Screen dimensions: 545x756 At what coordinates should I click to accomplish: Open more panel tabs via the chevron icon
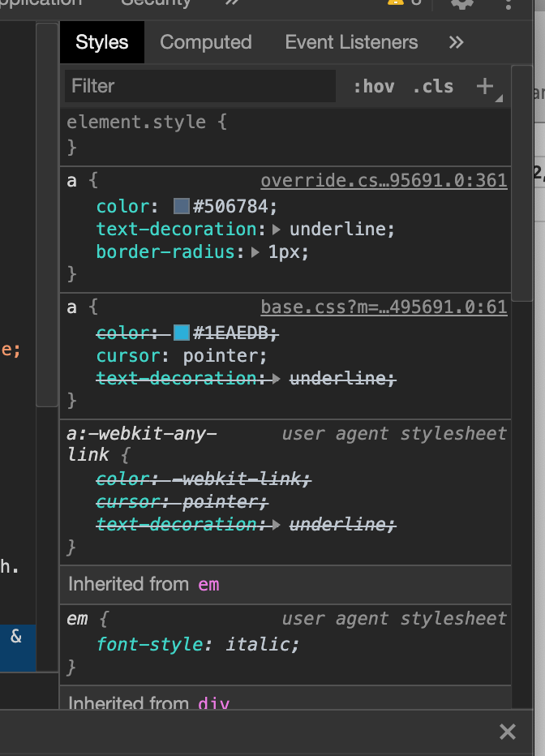(456, 42)
